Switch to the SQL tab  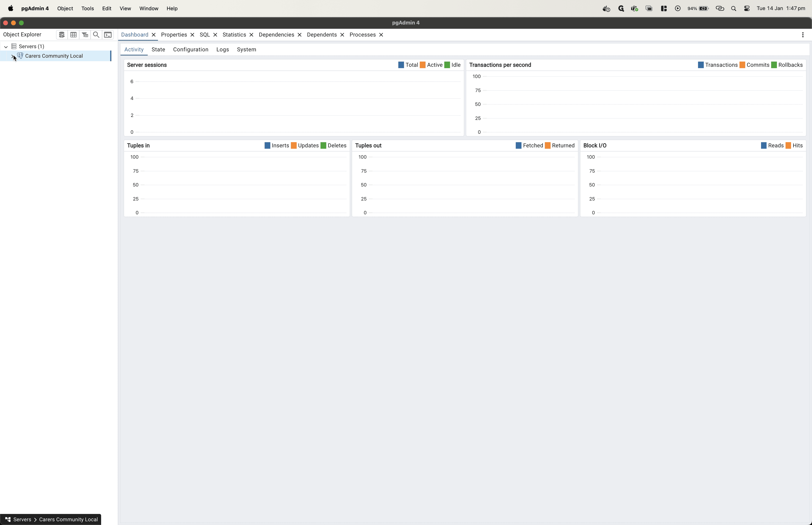[205, 35]
